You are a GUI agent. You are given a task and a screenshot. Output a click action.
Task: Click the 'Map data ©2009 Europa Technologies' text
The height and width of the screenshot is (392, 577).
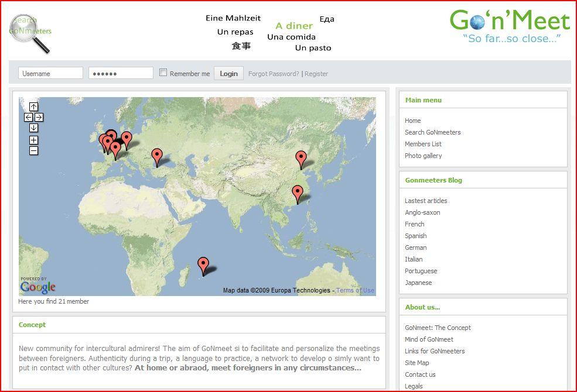(276, 290)
